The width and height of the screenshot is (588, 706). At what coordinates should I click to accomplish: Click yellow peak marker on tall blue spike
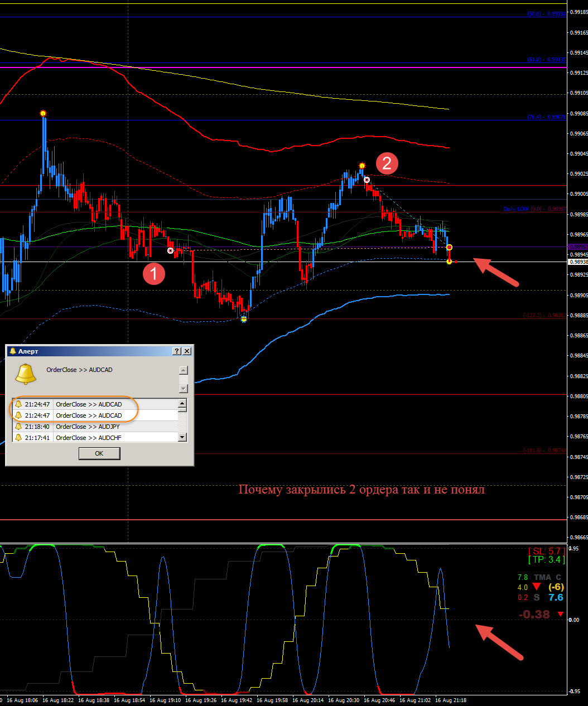coord(43,114)
